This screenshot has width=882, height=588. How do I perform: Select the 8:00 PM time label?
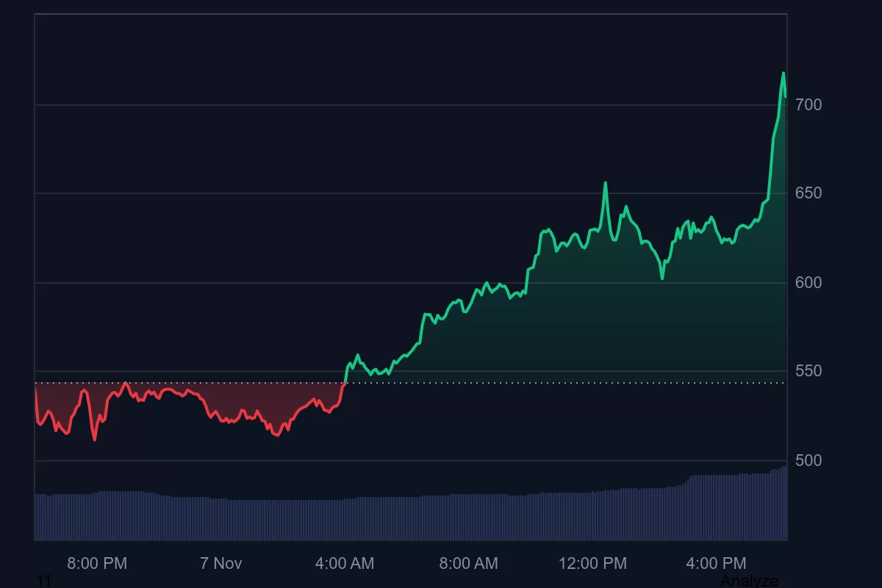96,564
